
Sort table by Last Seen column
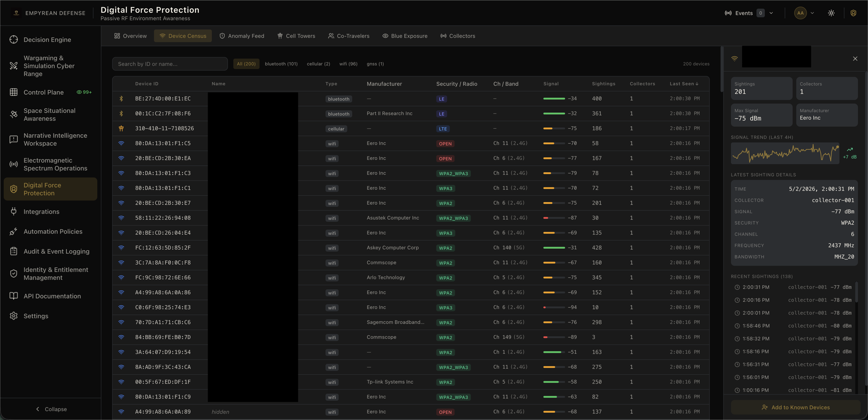click(684, 84)
